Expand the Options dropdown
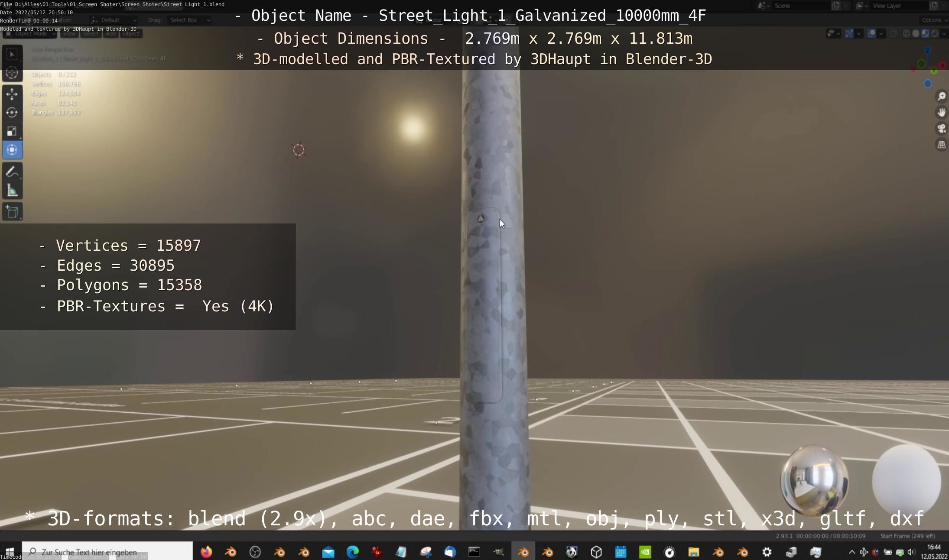The image size is (949, 560). pos(934,20)
